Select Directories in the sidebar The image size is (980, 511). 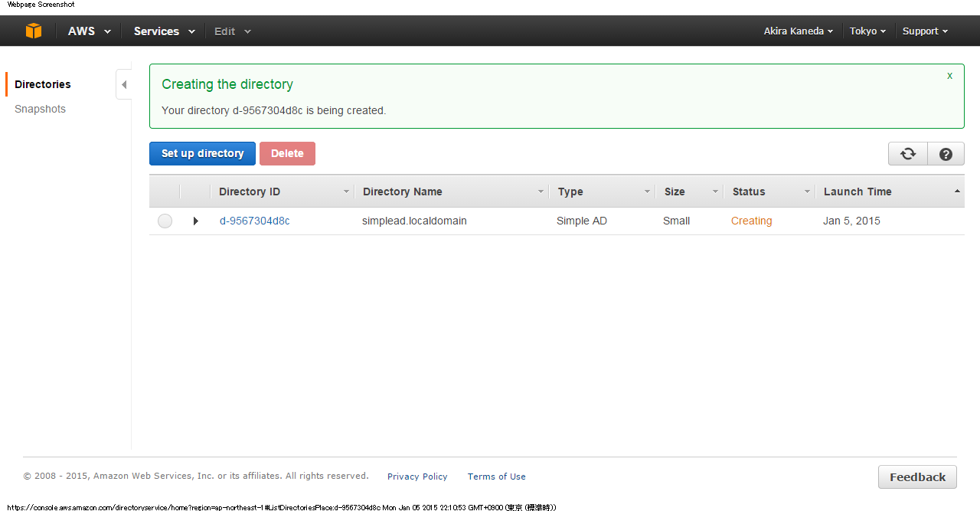coord(43,84)
